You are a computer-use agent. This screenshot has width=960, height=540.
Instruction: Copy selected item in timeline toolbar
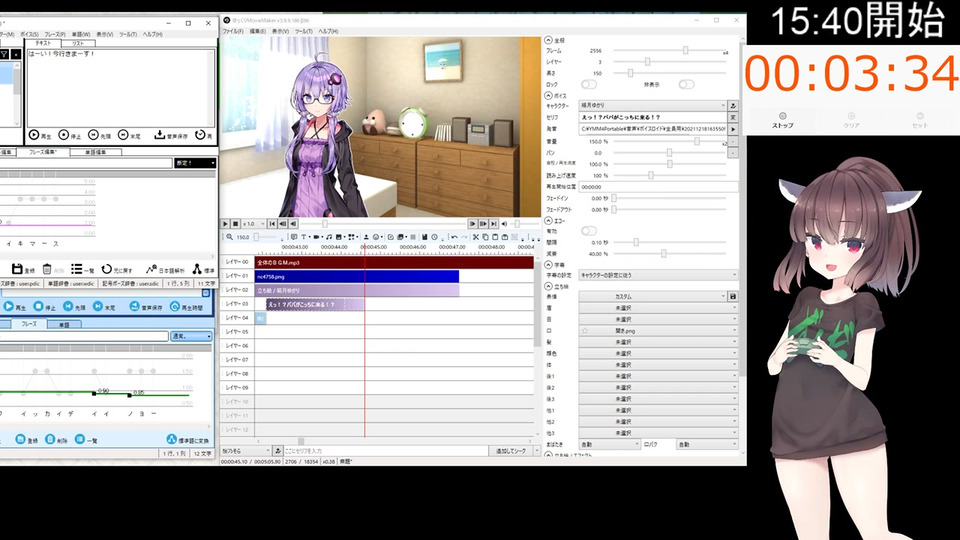click(x=486, y=237)
